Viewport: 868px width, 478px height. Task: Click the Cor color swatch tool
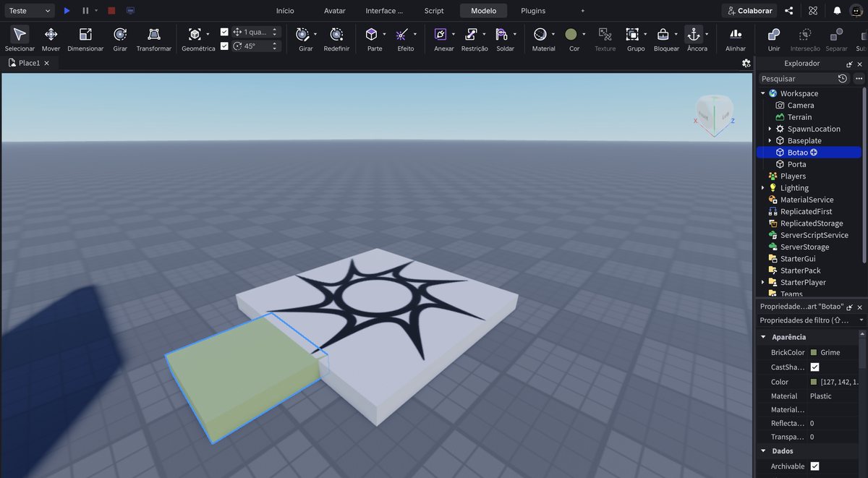click(x=571, y=34)
